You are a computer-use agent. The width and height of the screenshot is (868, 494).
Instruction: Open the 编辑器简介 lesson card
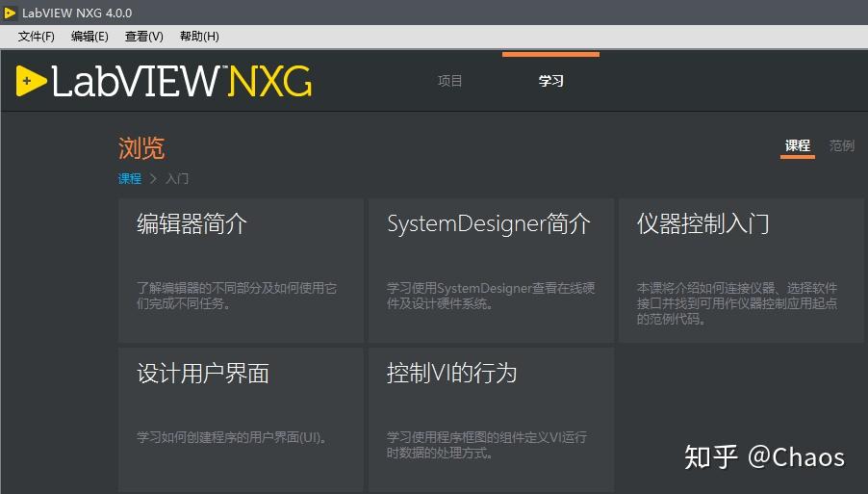coord(241,271)
